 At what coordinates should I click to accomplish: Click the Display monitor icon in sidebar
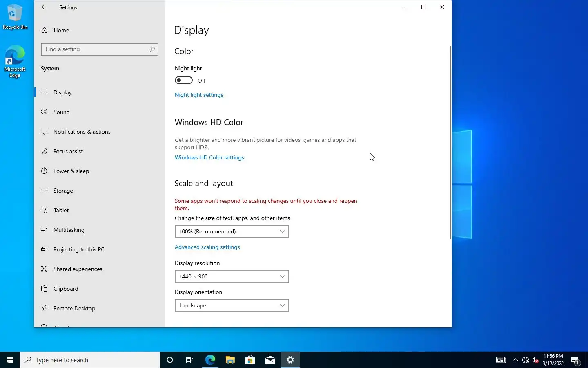44,92
